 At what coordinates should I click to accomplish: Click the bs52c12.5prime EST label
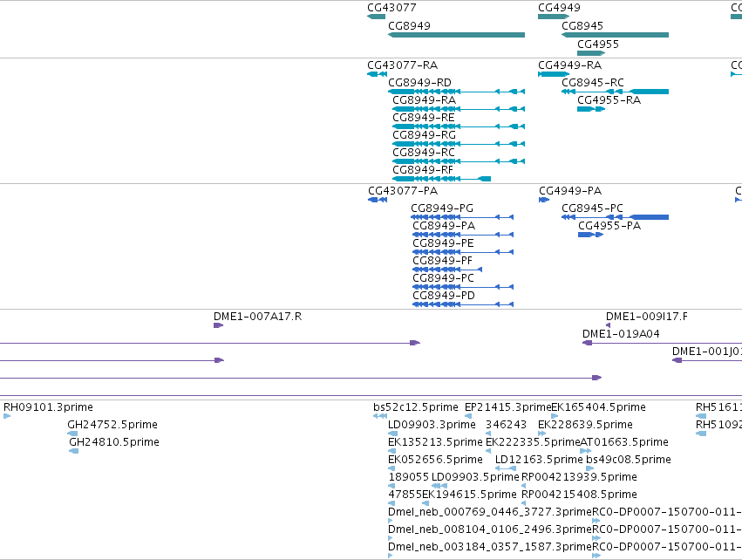pyautogui.click(x=416, y=407)
